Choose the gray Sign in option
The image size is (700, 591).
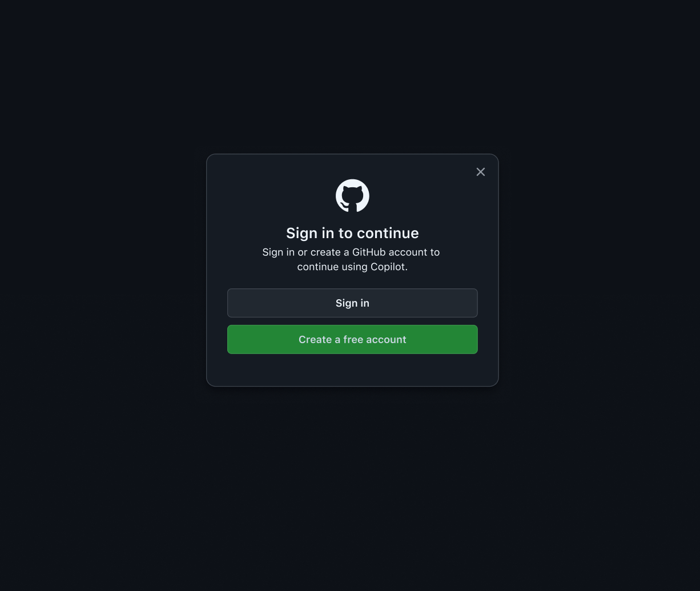coord(352,303)
